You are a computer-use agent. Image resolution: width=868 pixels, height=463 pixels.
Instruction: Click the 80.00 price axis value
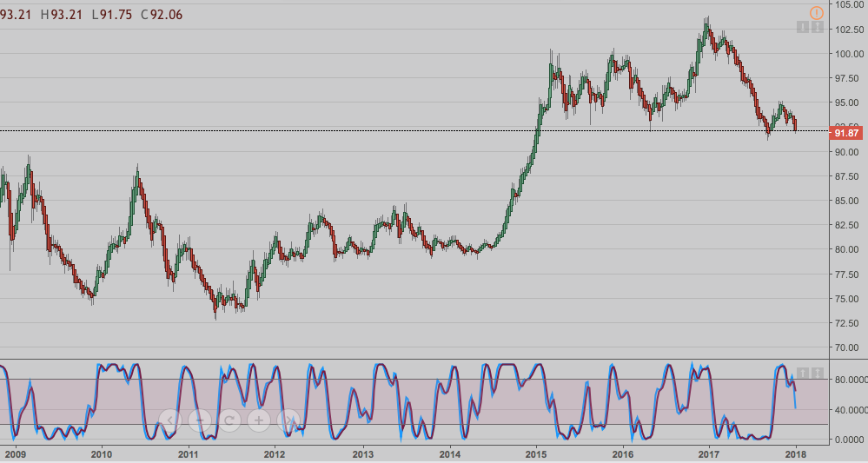pos(849,249)
